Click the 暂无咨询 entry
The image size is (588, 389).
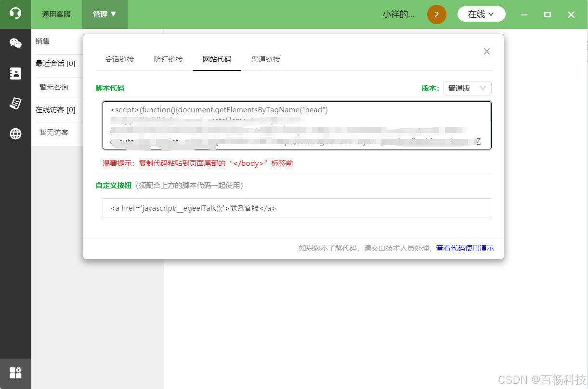coord(54,87)
